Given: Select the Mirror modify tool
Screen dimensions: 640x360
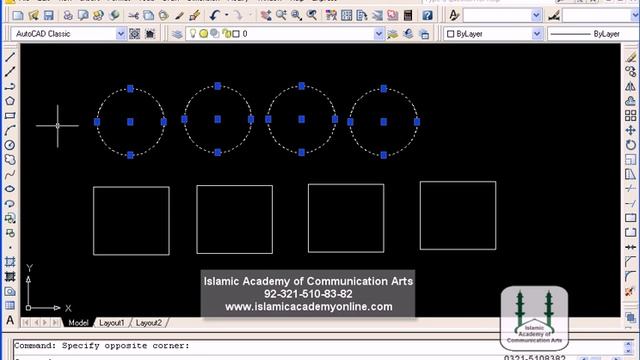Looking at the screenshot, I should click(x=630, y=86).
